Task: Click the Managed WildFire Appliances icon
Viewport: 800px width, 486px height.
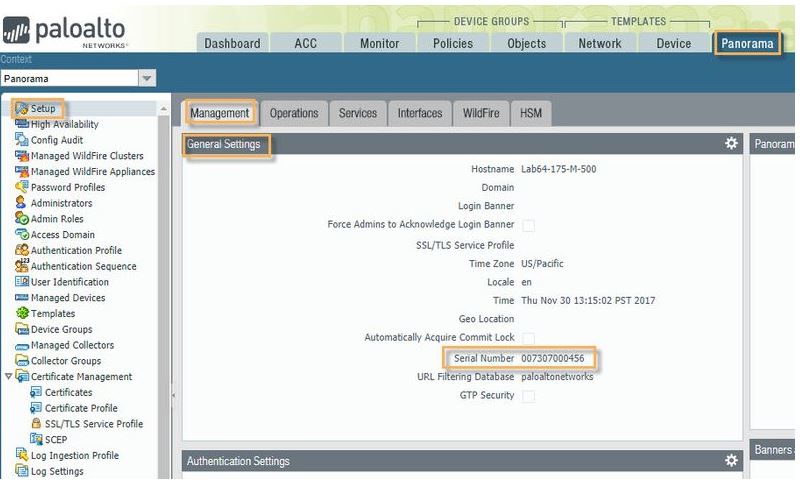Action: (x=21, y=171)
